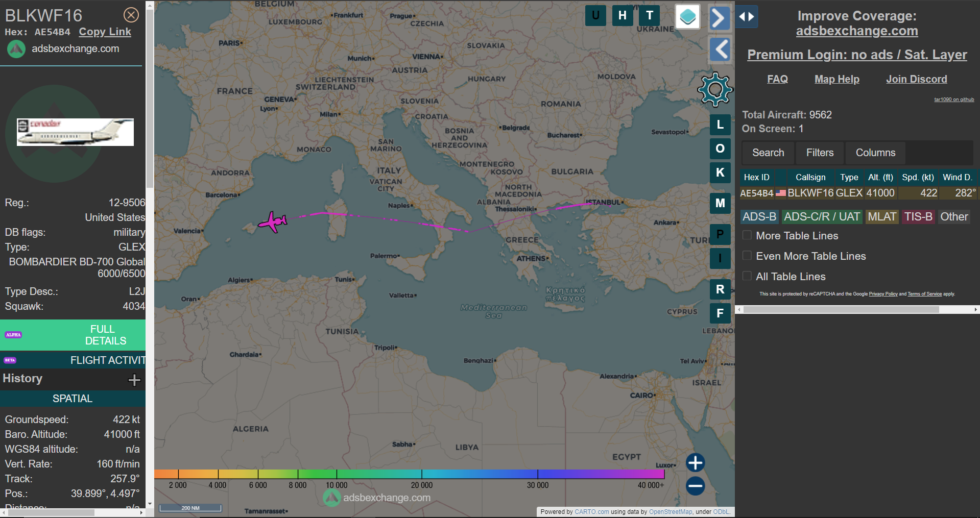980x518 pixels.
Task: Enable More Table Lines checkbox
Action: pos(747,235)
